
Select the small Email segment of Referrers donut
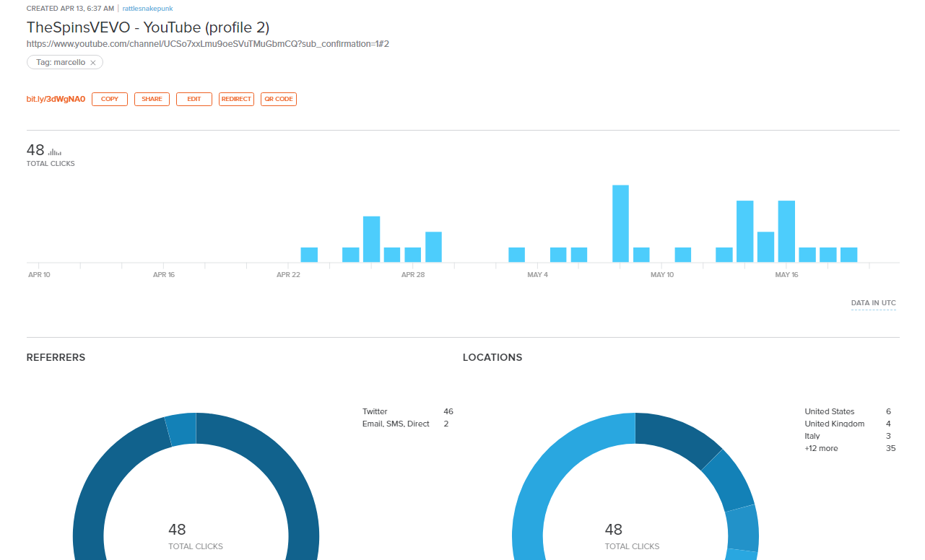[181, 429]
